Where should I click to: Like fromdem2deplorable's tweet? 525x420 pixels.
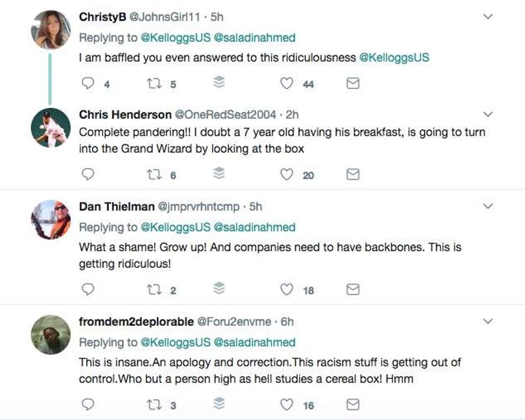287,404
